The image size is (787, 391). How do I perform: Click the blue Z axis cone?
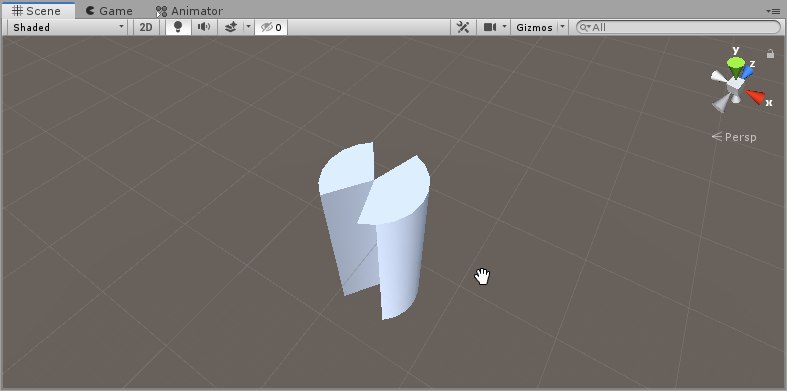(x=747, y=72)
